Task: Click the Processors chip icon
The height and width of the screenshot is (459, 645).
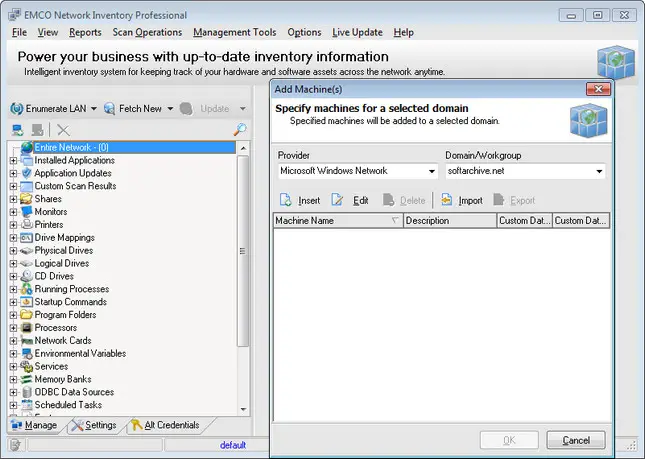Action: tap(26, 328)
